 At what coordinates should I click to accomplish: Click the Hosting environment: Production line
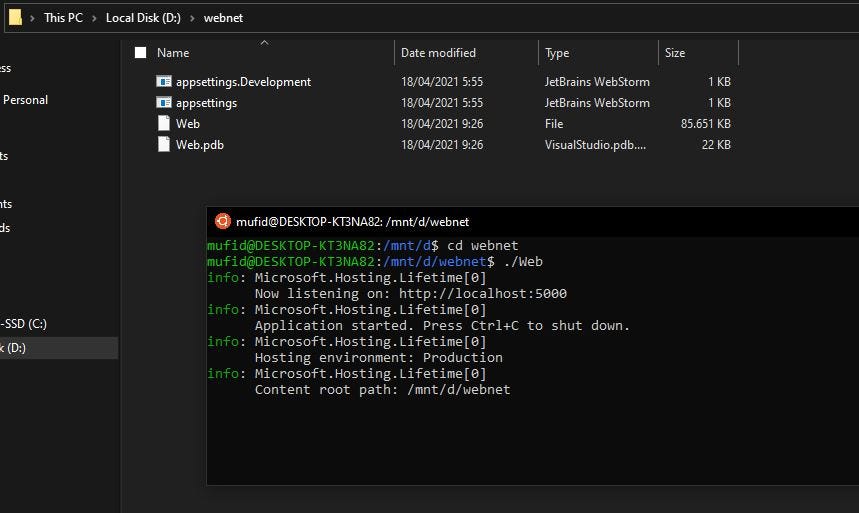click(379, 357)
